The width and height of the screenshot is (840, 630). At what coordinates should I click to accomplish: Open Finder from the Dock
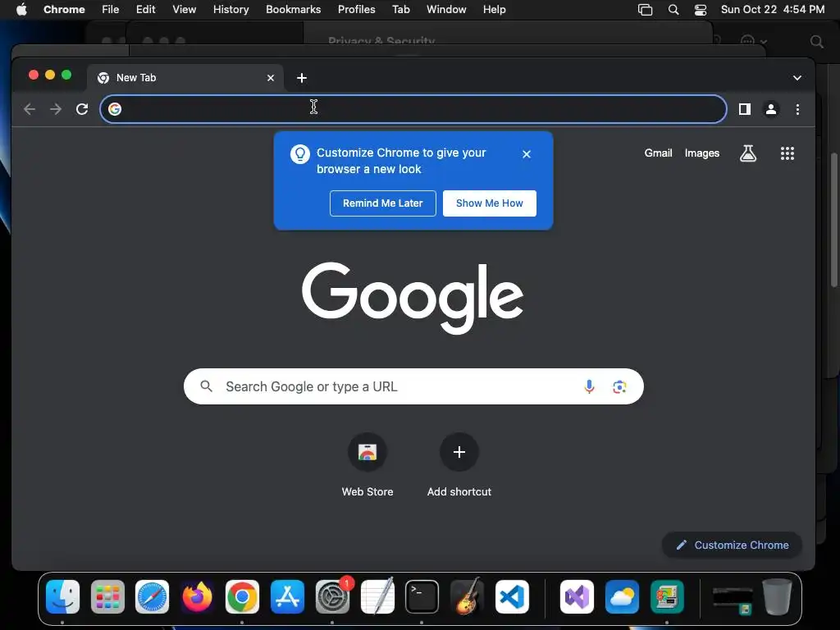[62, 597]
